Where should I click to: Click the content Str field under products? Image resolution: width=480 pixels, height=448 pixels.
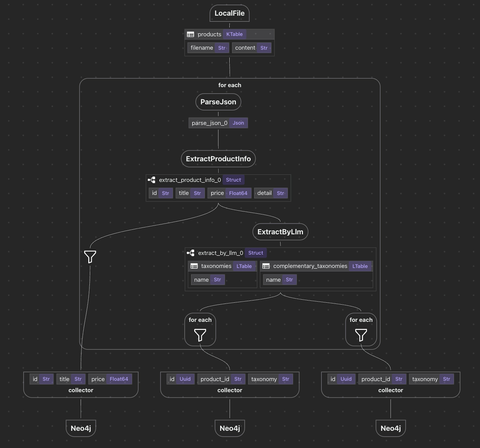pyautogui.click(x=251, y=48)
